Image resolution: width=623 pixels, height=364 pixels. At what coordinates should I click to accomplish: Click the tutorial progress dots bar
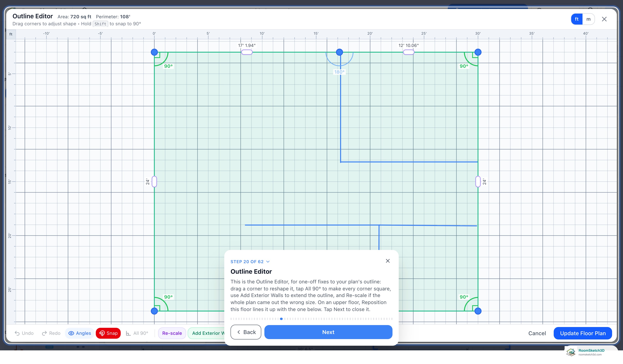coord(311,319)
